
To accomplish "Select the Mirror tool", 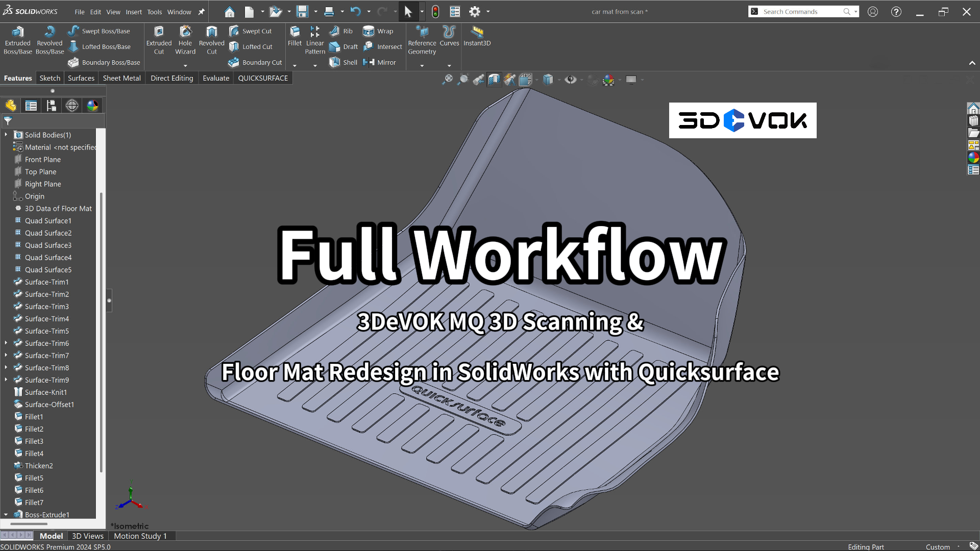I will coord(380,62).
